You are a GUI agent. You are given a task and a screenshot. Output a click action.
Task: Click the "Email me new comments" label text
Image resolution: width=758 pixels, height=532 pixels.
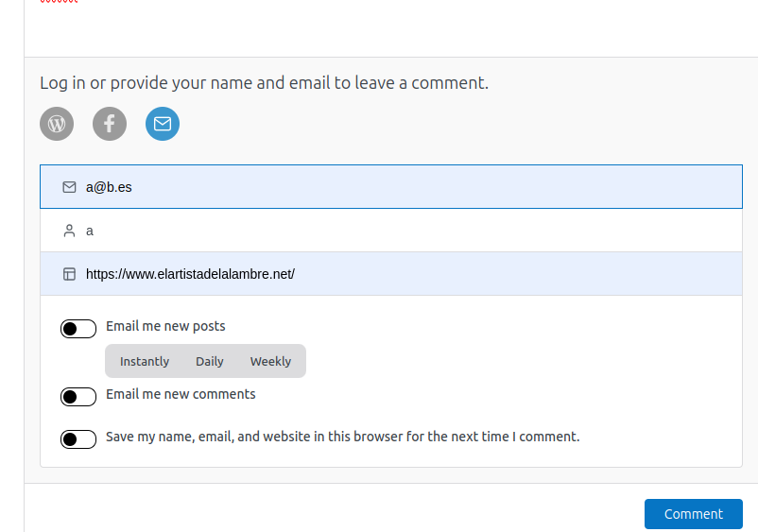[181, 394]
